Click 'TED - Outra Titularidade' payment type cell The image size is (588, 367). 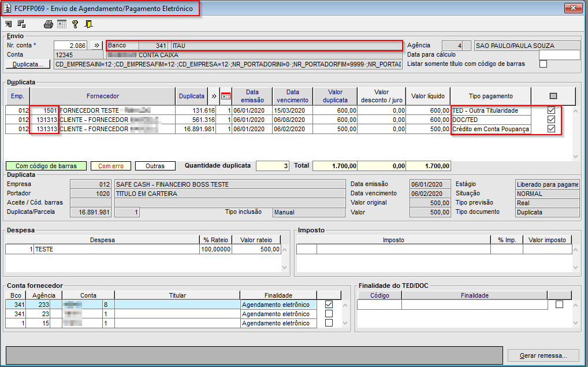(491, 110)
